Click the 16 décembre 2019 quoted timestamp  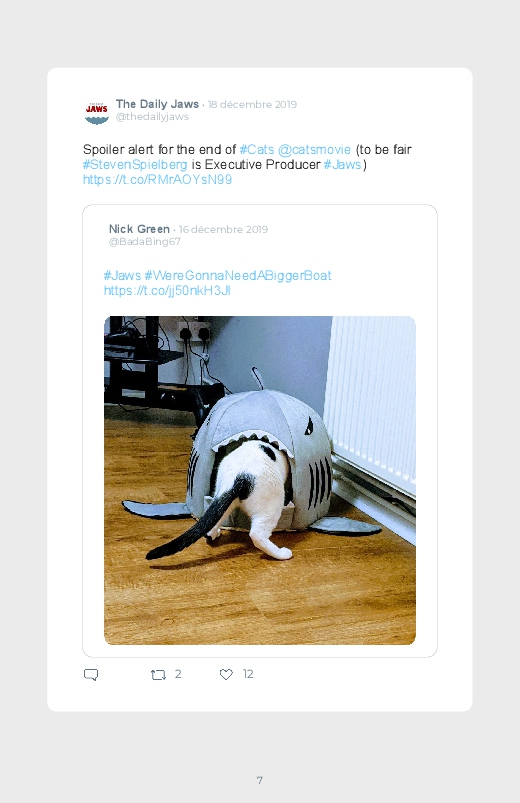(x=223, y=229)
